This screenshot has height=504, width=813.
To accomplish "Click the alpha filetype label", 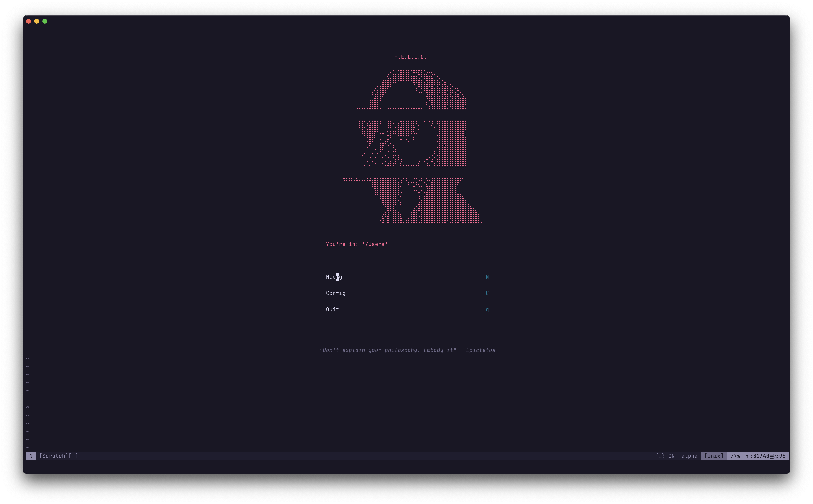I will pos(689,456).
